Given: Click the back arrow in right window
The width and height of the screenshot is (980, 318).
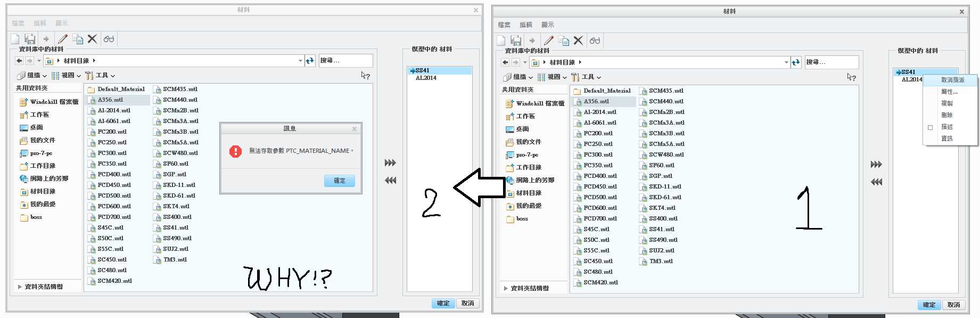Looking at the screenshot, I should (x=505, y=62).
